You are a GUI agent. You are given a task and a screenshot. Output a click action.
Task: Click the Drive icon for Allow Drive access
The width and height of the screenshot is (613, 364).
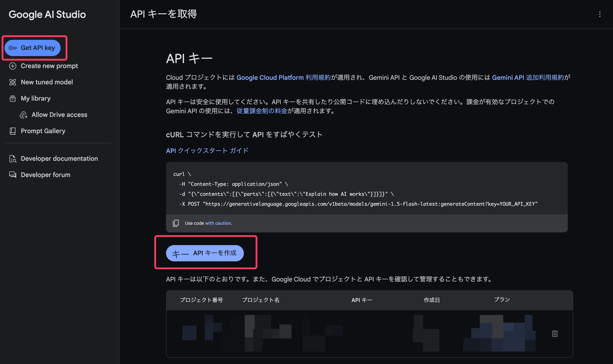pyautogui.click(x=24, y=115)
